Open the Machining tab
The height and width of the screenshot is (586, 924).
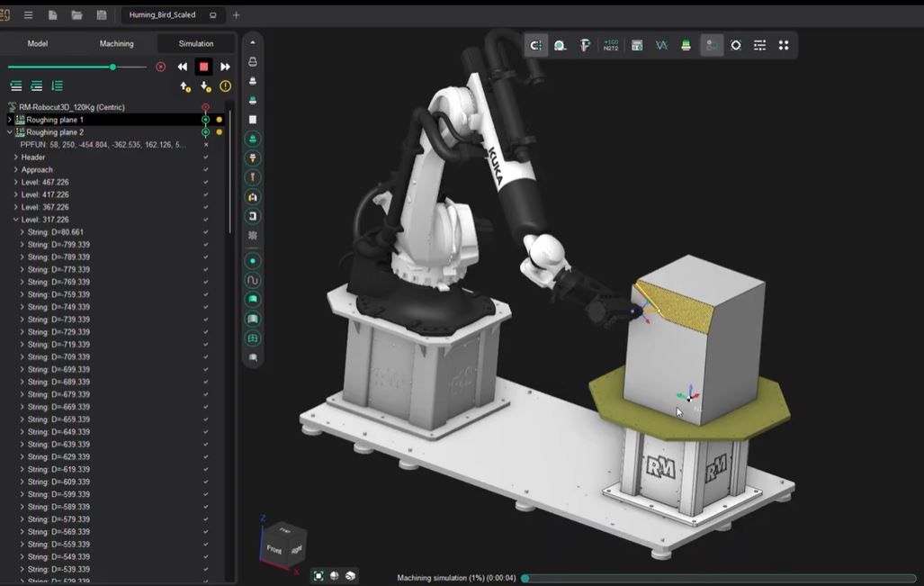click(117, 43)
